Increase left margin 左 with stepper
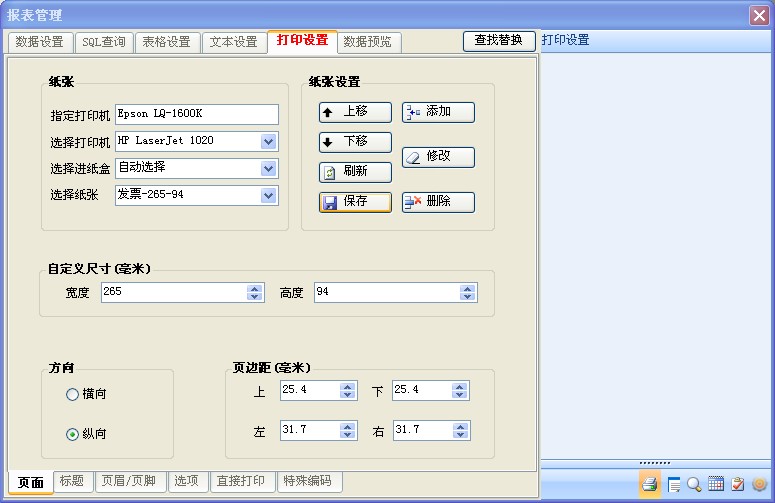The height and width of the screenshot is (503, 775). click(348, 427)
